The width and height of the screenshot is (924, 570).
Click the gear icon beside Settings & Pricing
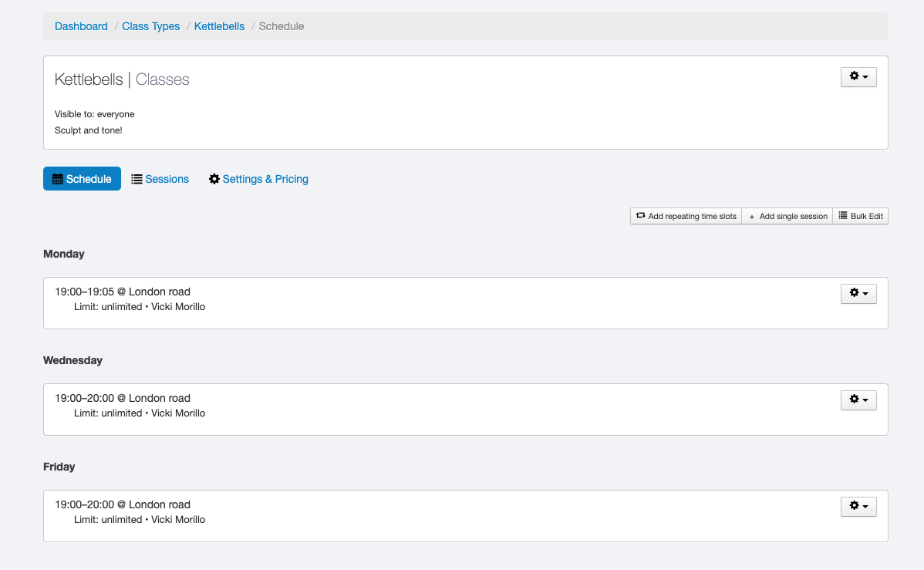click(x=214, y=179)
